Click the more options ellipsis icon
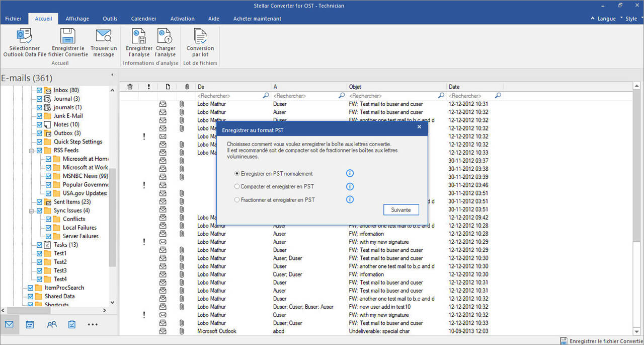The height and width of the screenshot is (345, 644). coord(93,324)
